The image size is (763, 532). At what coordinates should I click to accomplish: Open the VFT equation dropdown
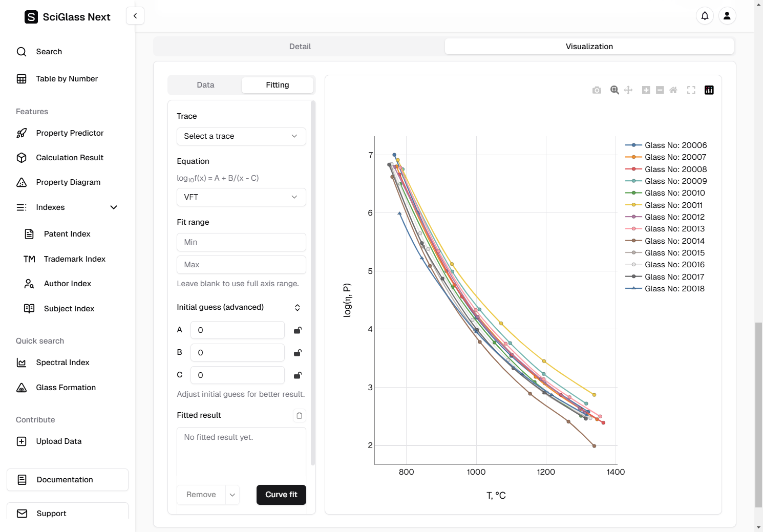tap(241, 197)
